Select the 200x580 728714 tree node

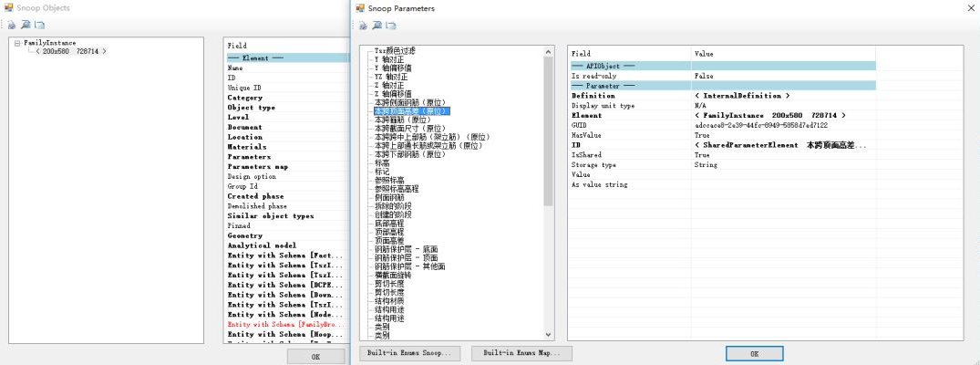(x=70, y=51)
